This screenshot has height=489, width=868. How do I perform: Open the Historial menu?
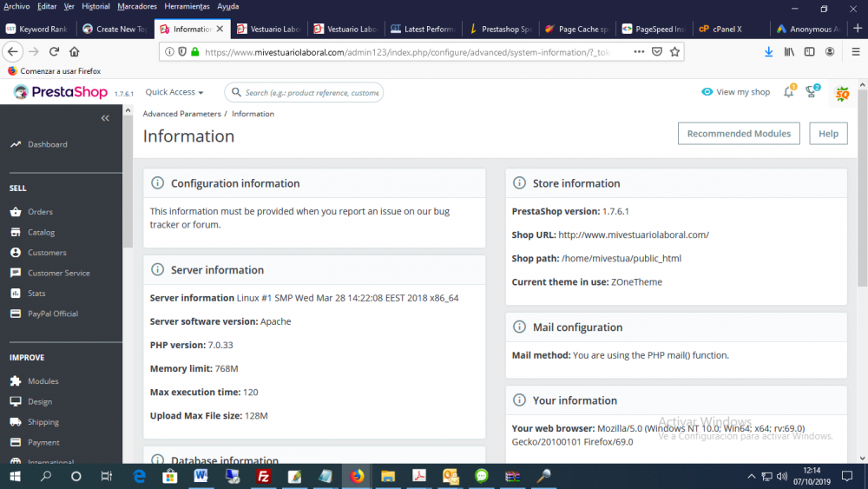point(95,7)
